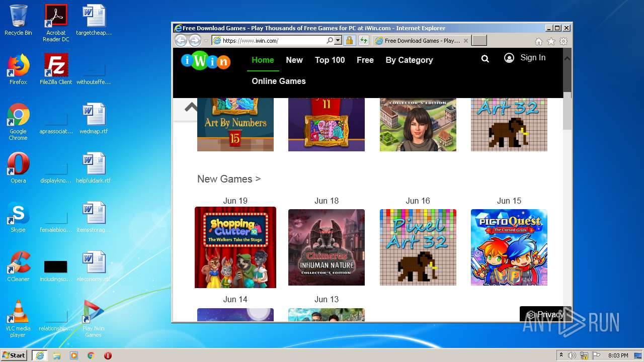
Task: Go back with Internet Explorer's back arrow
Action: (181, 41)
